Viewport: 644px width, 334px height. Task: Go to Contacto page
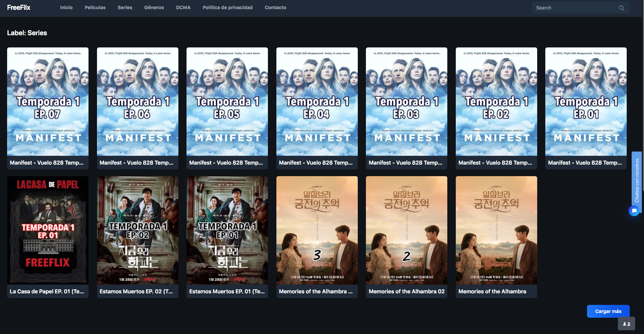coord(275,7)
